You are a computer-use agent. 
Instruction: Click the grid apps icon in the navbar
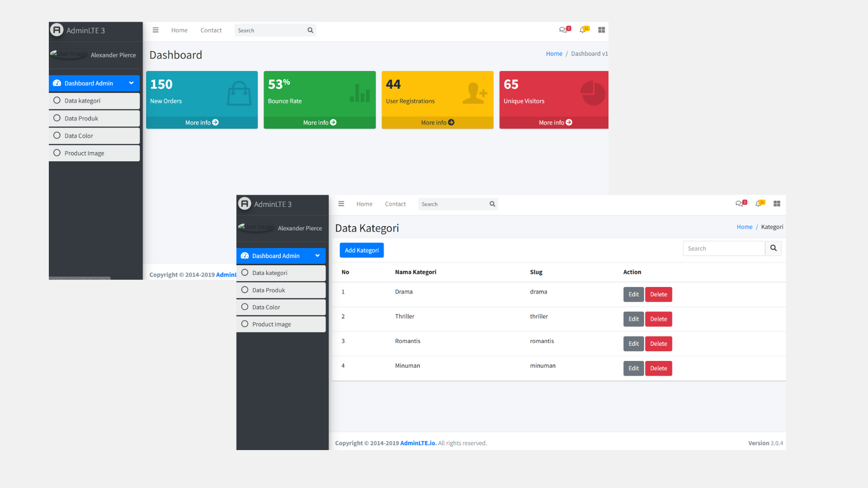[601, 30]
